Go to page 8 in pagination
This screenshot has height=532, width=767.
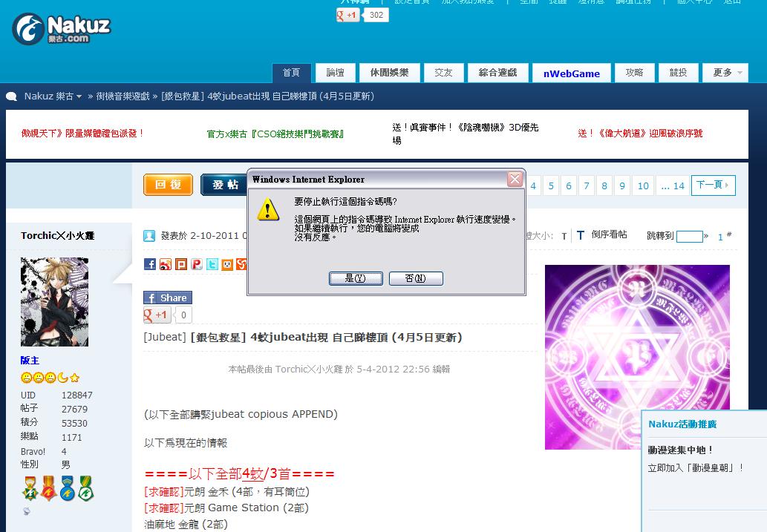tap(604, 185)
